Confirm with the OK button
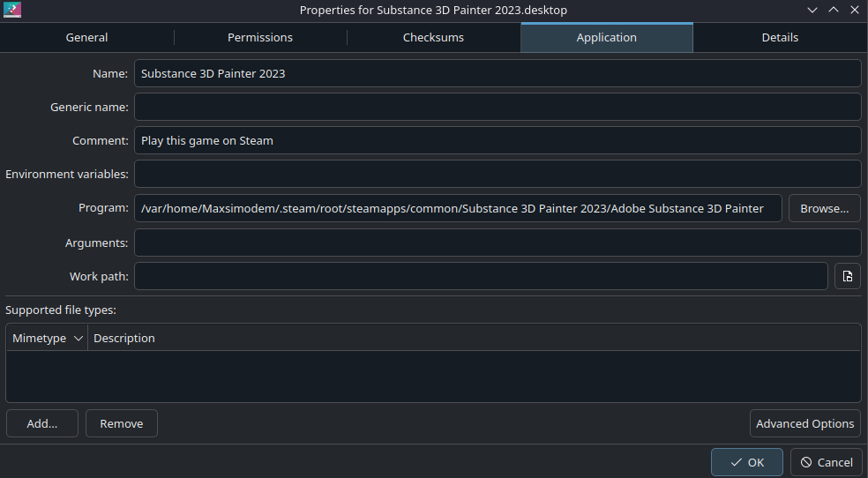Image resolution: width=868 pixels, height=478 pixels. (x=746, y=462)
